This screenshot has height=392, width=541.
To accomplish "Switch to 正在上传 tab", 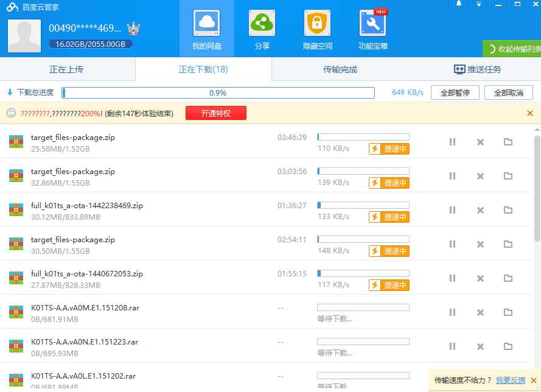I will [66, 69].
